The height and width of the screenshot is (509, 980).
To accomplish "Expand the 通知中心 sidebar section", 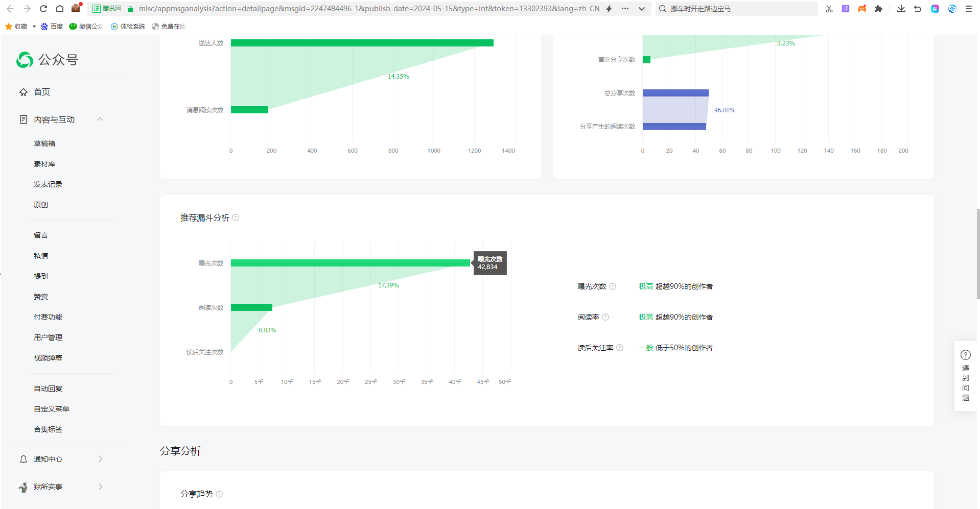I will click(100, 459).
